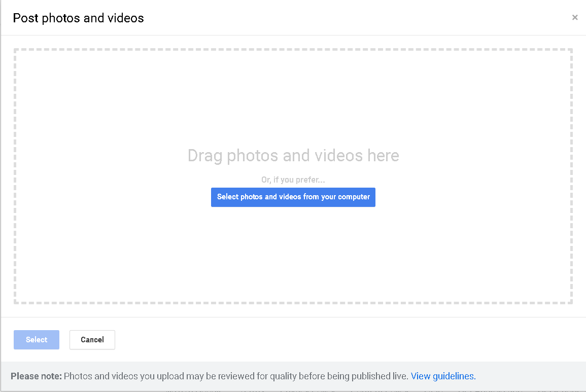
Task: Click the Post photos and videos title
Action: click(78, 18)
